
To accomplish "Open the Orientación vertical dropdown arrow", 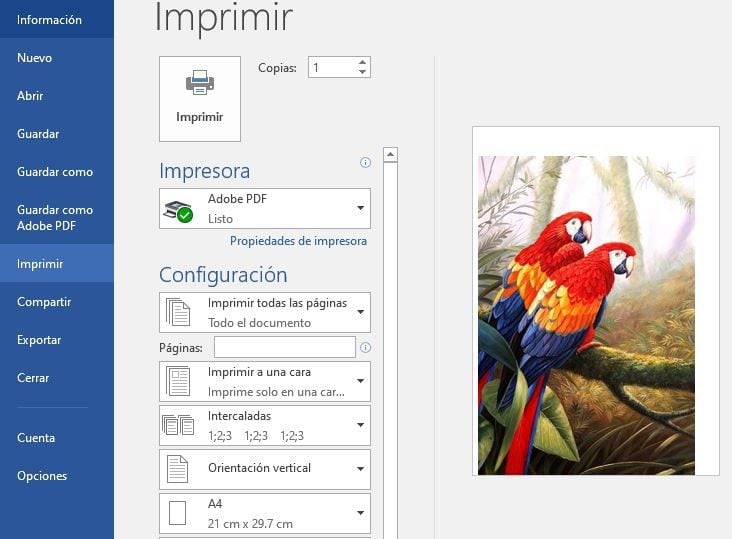I will (x=360, y=468).
